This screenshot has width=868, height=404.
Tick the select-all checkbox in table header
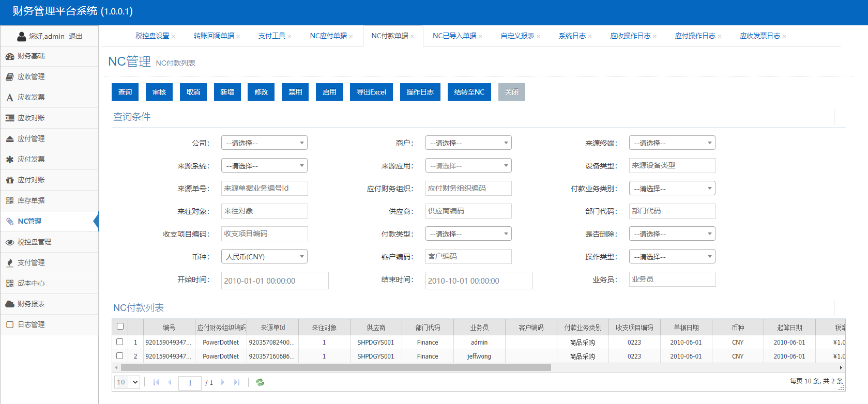(120, 327)
